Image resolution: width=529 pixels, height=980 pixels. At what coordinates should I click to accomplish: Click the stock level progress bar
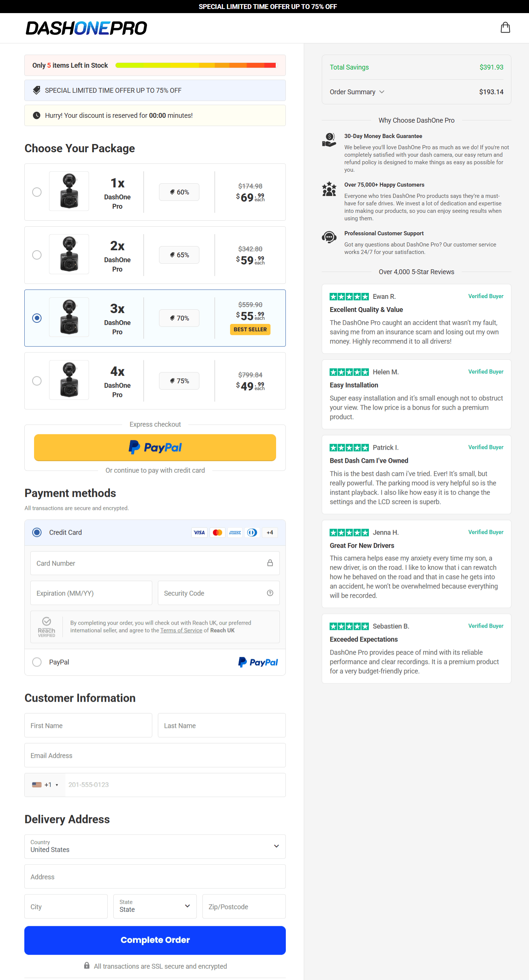[x=196, y=65]
